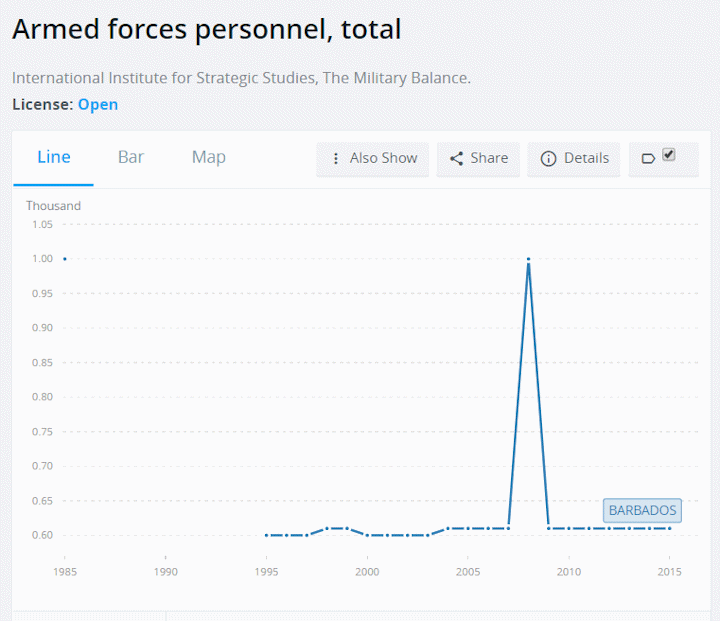Viewport: 720px width, 621px height.
Task: Switch to the Bar chart tab
Action: click(131, 157)
